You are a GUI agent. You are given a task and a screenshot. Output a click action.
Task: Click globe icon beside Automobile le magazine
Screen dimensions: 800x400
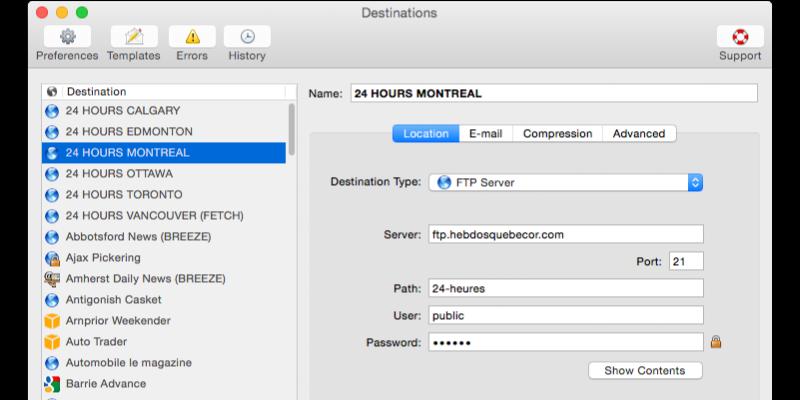point(52,363)
